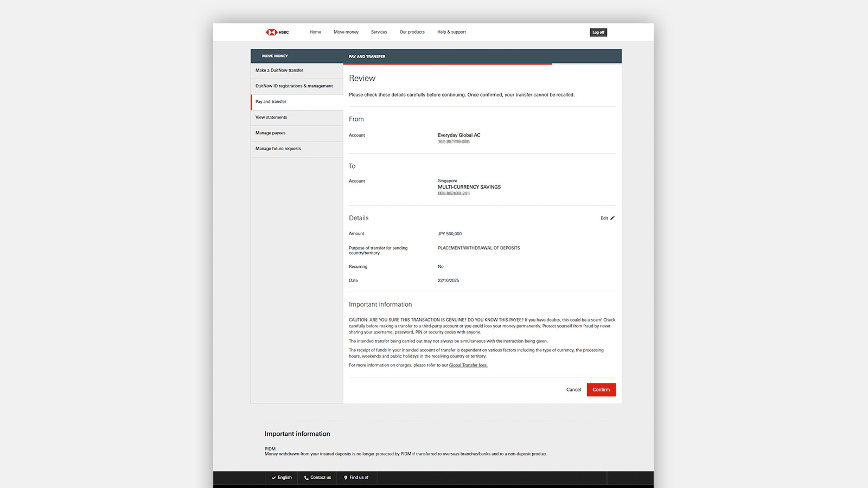Click the Edit pencil icon in Details
868x488 pixels.
click(x=612, y=218)
